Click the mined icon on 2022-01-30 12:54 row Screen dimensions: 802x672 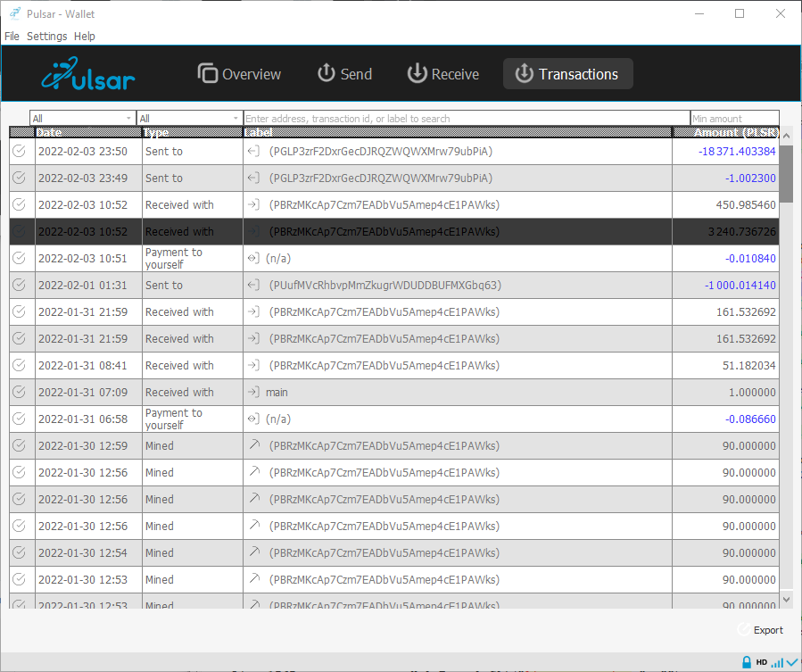point(254,552)
